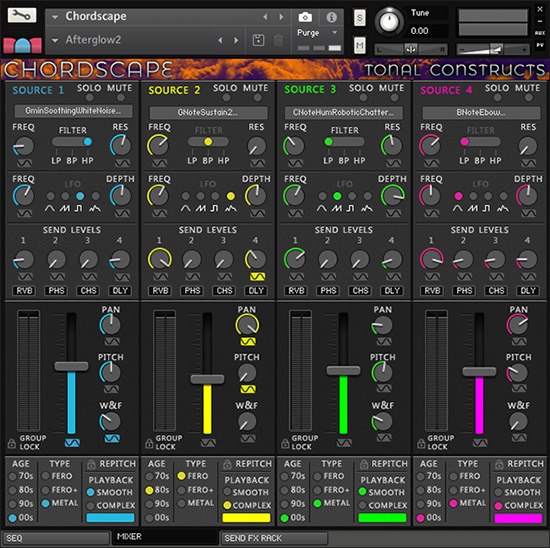Click the Tune knob in header
The image size is (550, 548).
point(389,21)
